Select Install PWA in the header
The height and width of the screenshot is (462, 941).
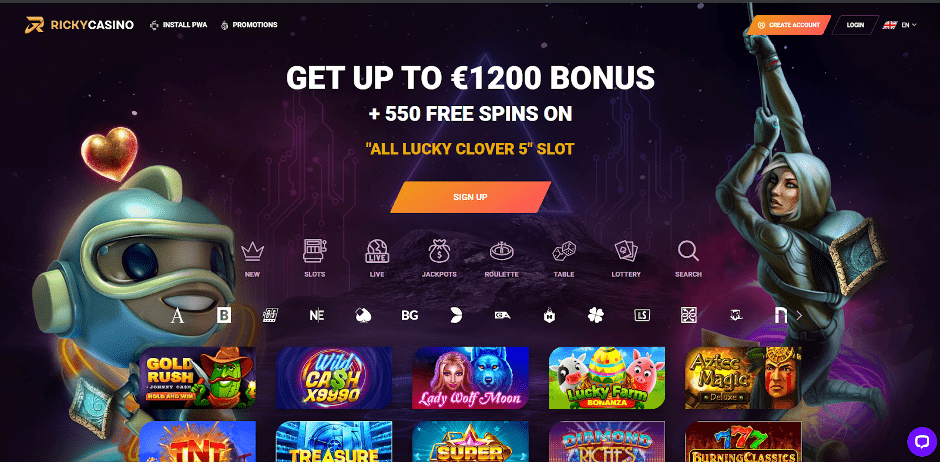point(178,25)
